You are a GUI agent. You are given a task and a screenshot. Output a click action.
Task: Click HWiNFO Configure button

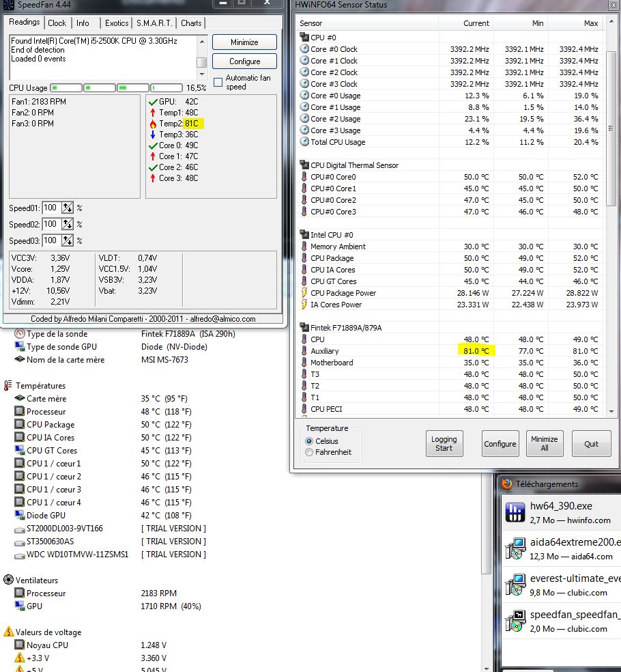500,444
